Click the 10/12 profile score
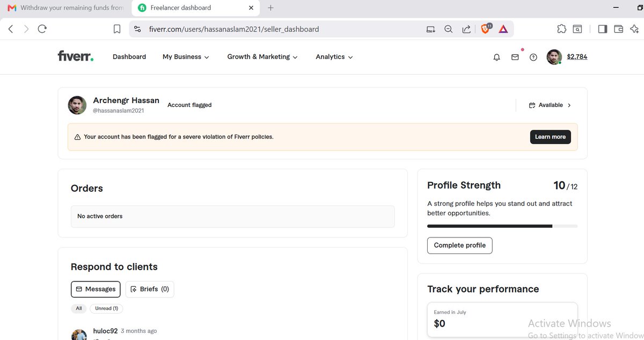 tap(566, 185)
